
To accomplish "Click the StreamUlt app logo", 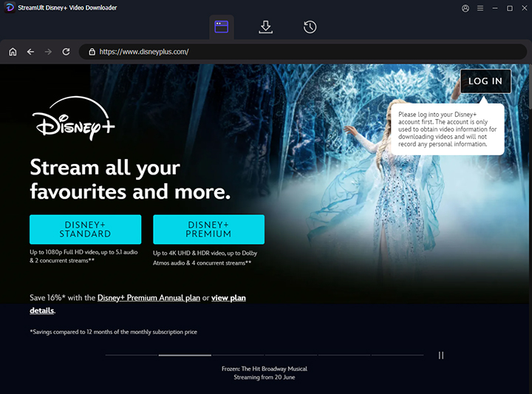I will pyautogui.click(x=8, y=8).
